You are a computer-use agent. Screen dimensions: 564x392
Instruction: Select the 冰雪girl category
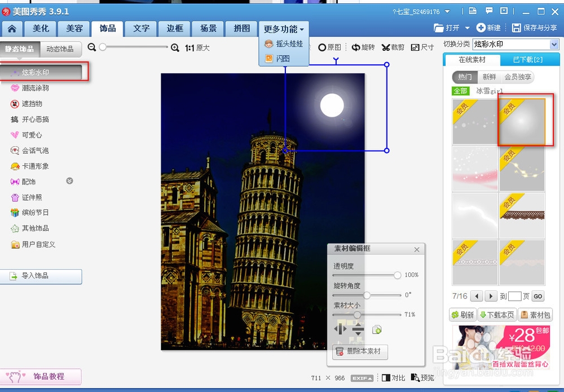pyautogui.click(x=490, y=91)
